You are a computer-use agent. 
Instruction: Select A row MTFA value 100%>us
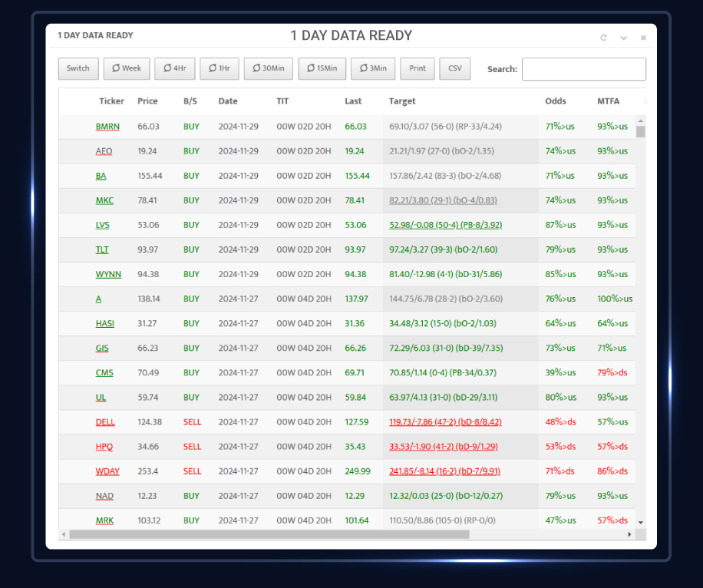tap(615, 299)
